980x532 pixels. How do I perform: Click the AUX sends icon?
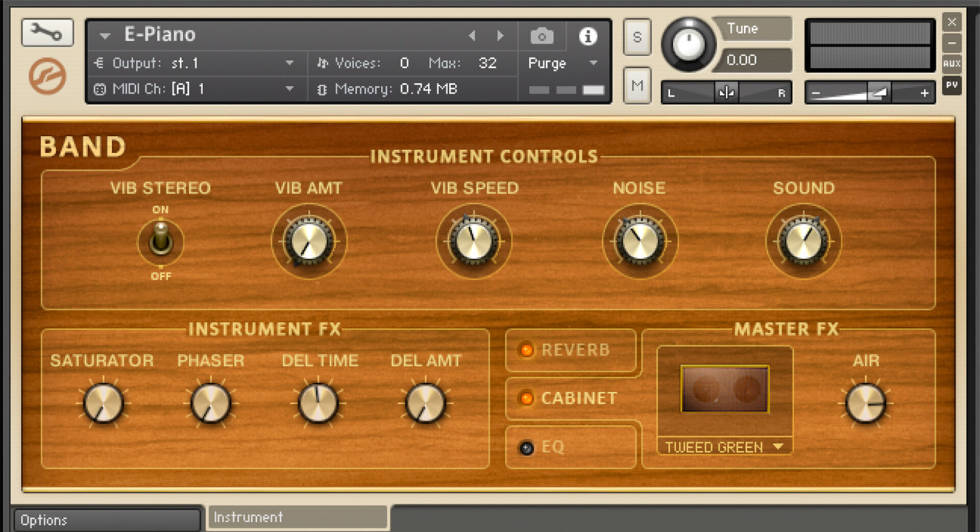(x=951, y=63)
